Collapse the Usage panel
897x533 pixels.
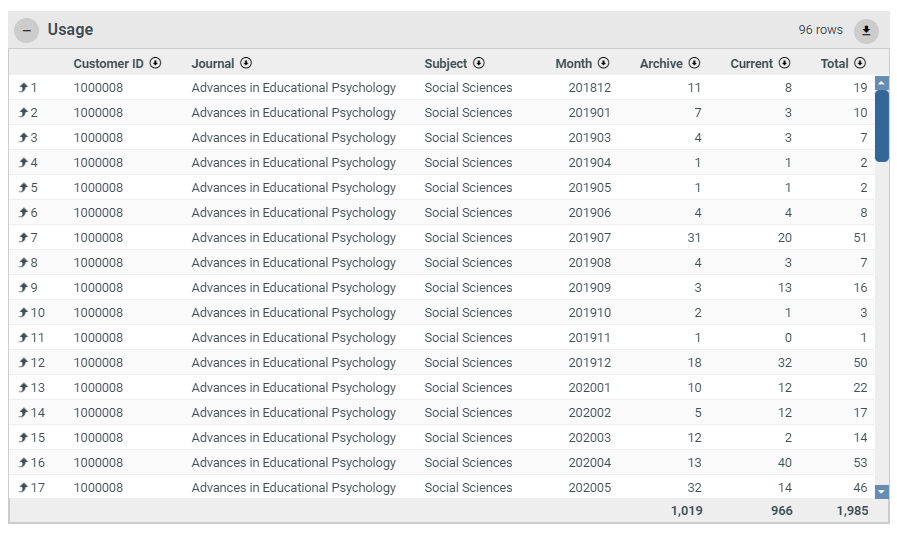(x=27, y=30)
